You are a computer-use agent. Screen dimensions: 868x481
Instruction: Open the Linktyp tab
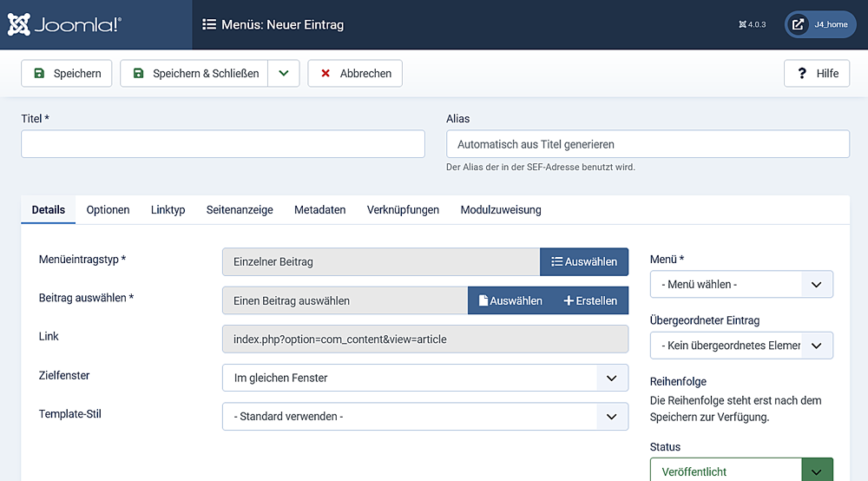[x=168, y=210]
